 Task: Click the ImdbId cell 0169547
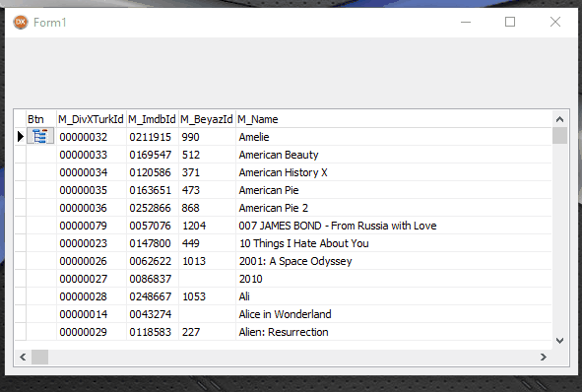(153, 155)
